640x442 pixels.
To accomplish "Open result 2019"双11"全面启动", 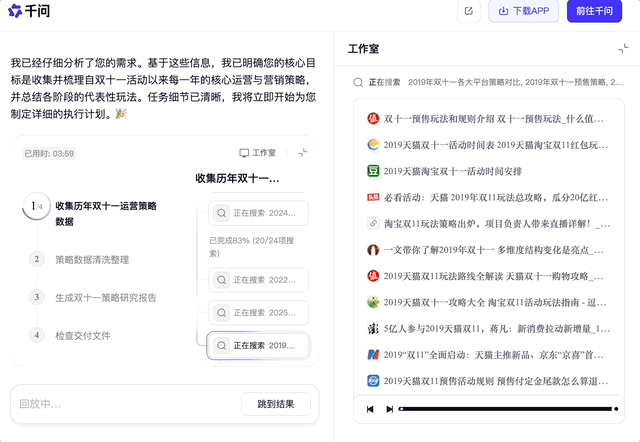I will [494, 355].
